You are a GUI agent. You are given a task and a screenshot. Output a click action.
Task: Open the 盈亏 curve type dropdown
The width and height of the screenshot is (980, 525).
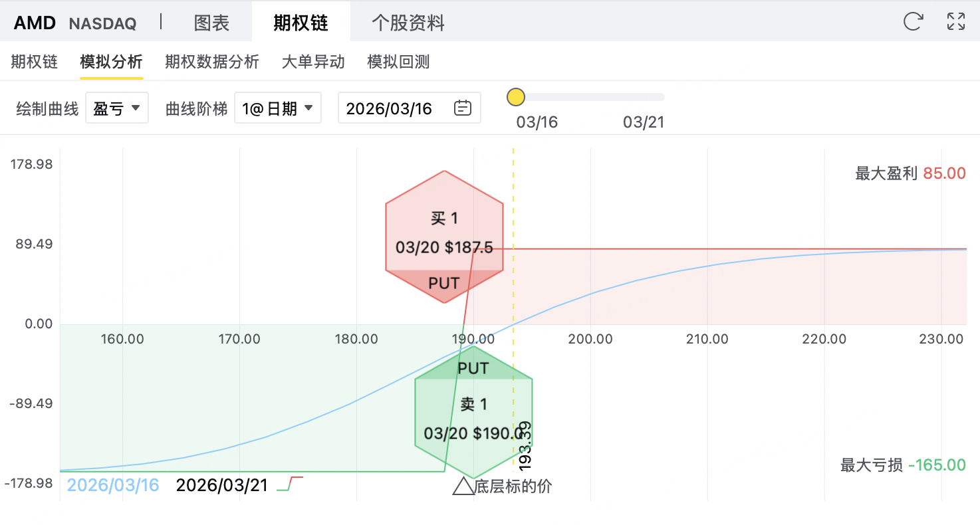117,108
